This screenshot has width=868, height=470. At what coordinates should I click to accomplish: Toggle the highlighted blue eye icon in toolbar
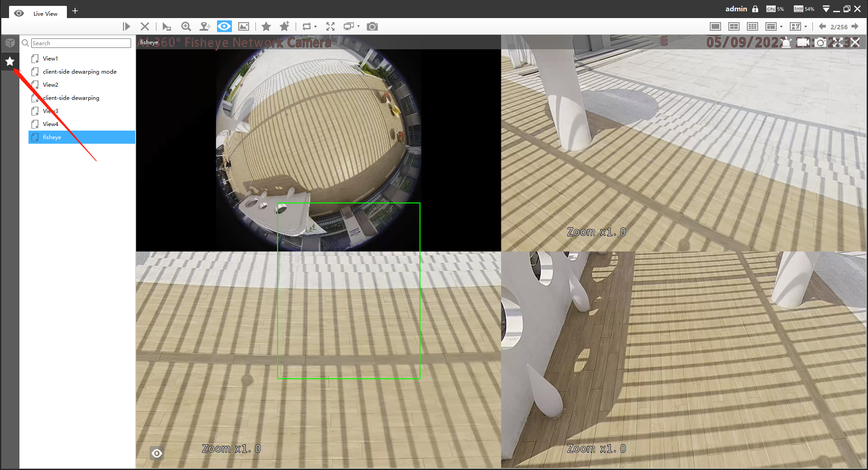[x=224, y=27]
